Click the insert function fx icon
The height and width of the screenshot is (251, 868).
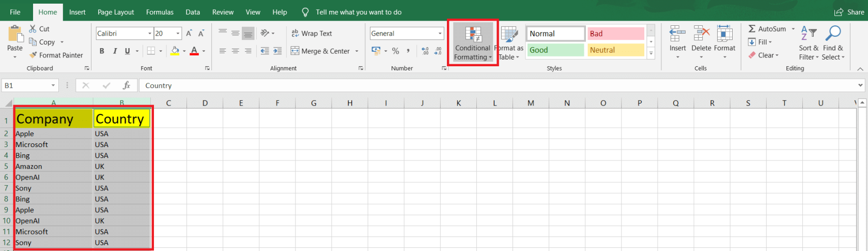[127, 85]
